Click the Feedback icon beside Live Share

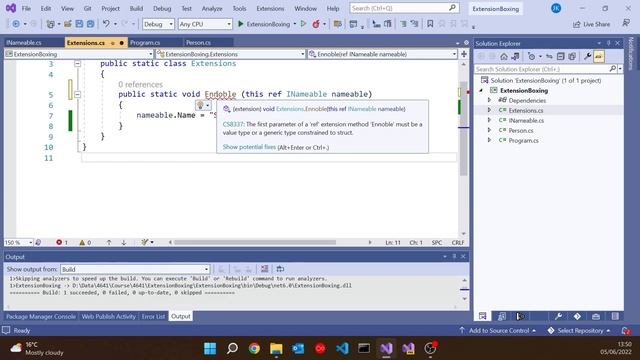click(626, 24)
